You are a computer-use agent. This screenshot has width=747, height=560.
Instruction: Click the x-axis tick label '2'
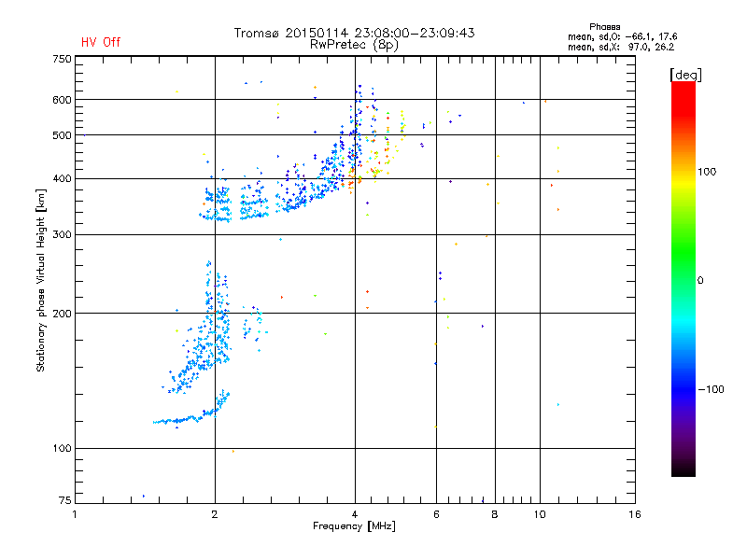(x=215, y=514)
